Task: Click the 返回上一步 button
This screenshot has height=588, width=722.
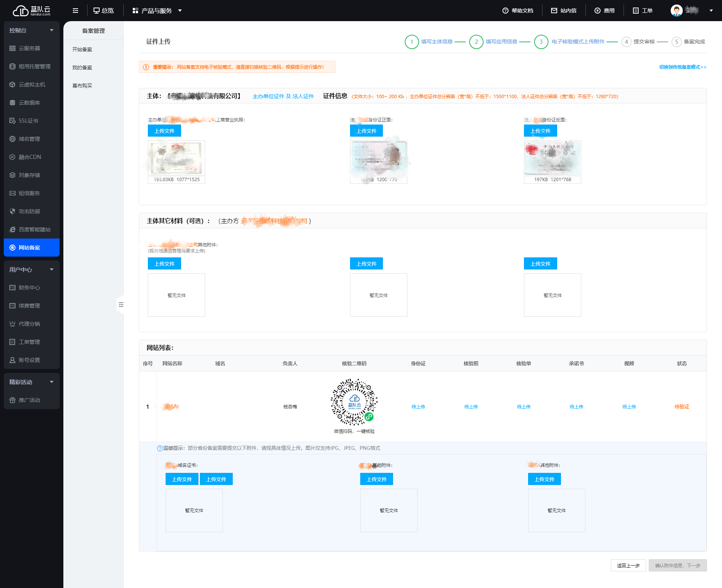Action: click(x=628, y=565)
